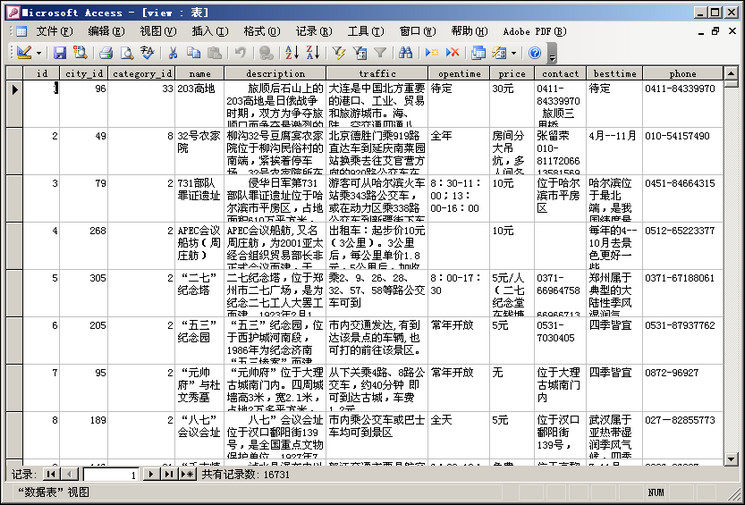
Task: Open the 编辑(E) menu
Action: (106, 31)
